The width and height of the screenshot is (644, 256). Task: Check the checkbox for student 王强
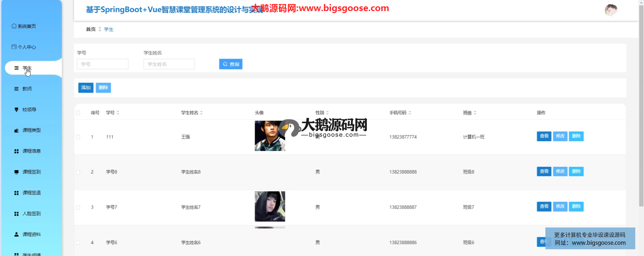pyautogui.click(x=78, y=137)
